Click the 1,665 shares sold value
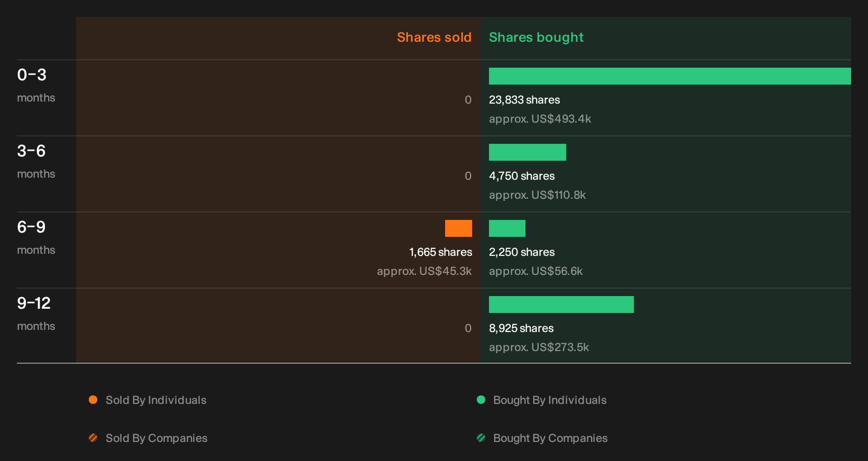The width and height of the screenshot is (868, 461). pyautogui.click(x=440, y=252)
